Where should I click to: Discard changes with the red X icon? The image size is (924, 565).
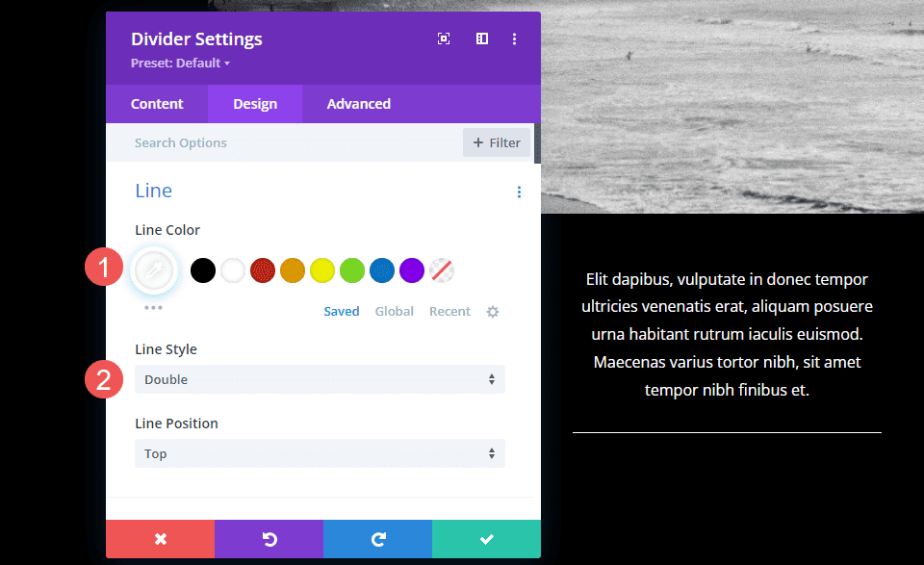[160, 539]
